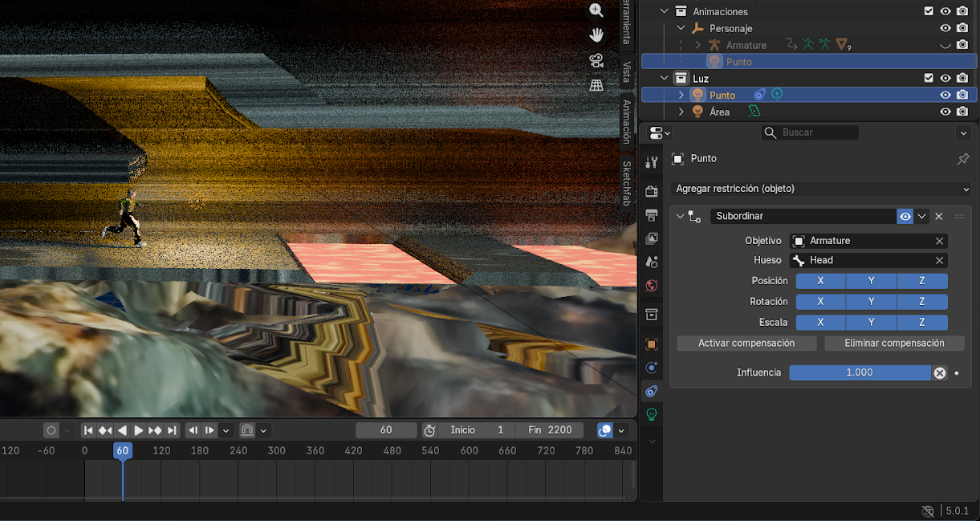Screen dimensions: 980x521
Task: Uncheck the Animaciones collection checkbox
Action: pos(929,11)
